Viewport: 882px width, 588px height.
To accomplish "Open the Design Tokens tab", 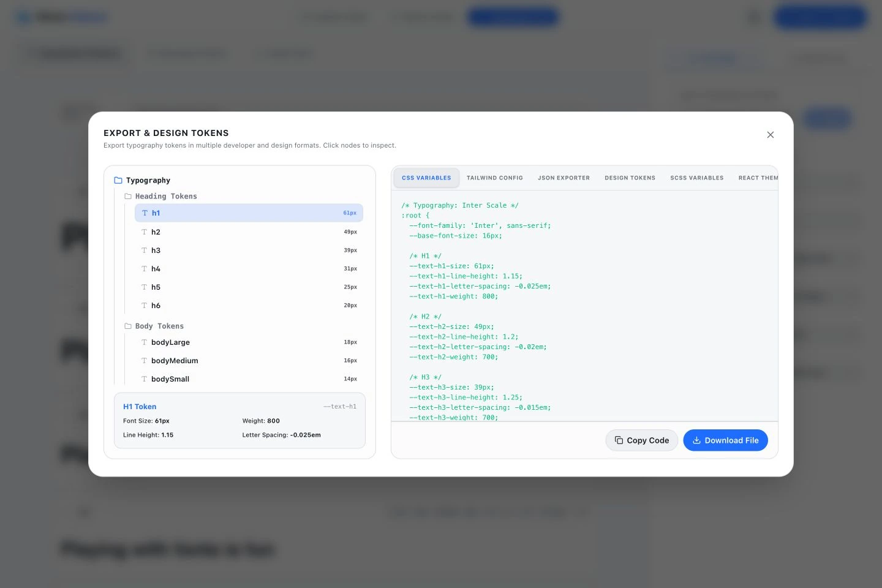I will (630, 178).
